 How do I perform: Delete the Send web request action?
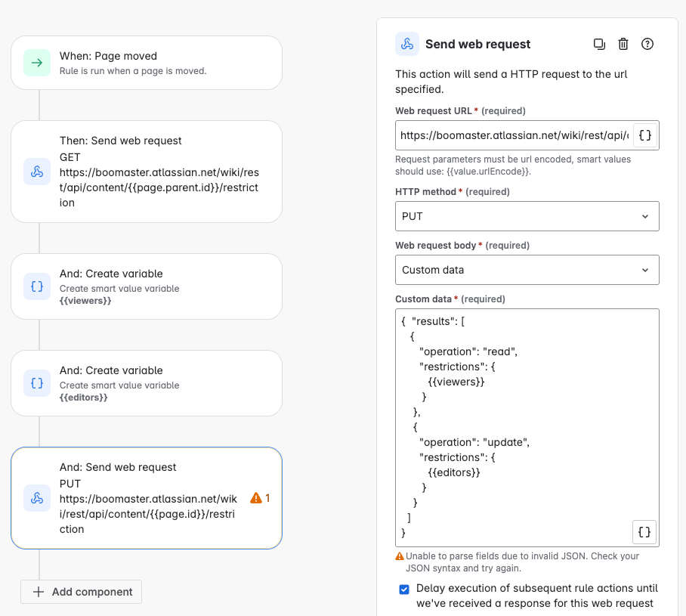[x=623, y=45]
